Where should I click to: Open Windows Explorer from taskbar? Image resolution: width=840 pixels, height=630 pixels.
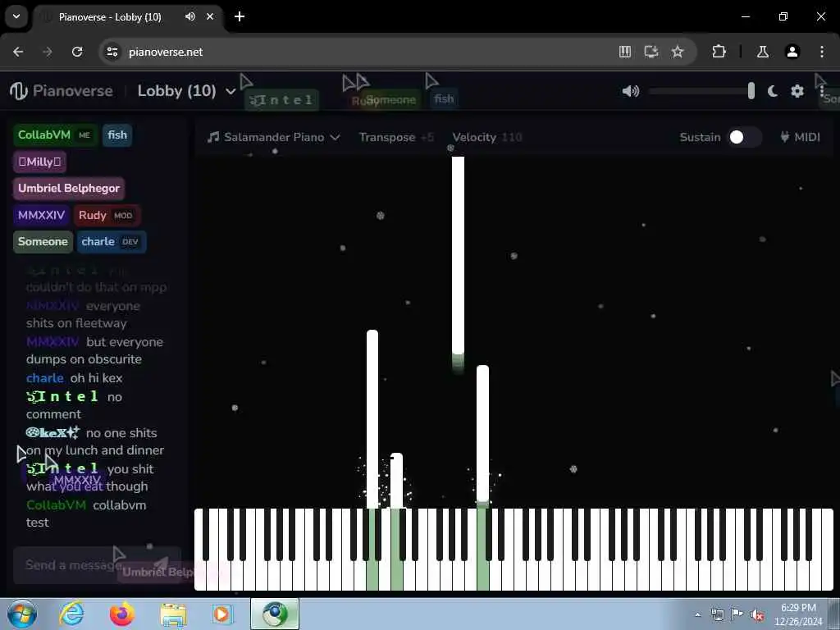172,614
